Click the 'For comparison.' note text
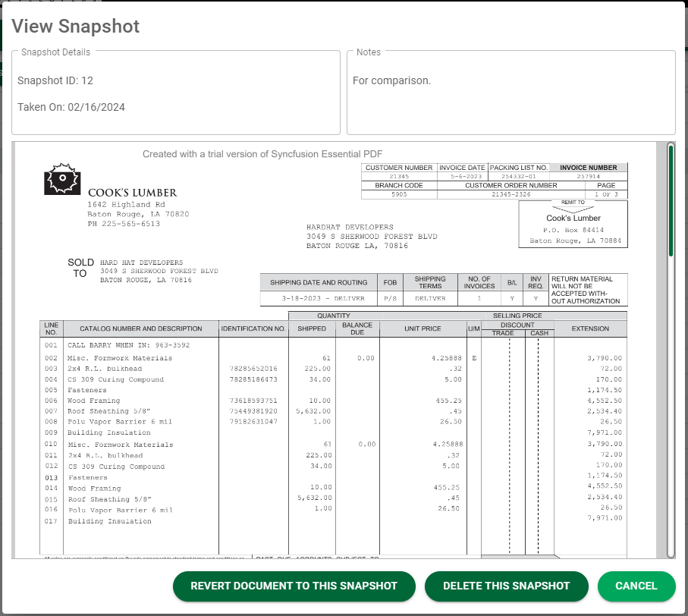Screen dimensions: 688x616 392,80
